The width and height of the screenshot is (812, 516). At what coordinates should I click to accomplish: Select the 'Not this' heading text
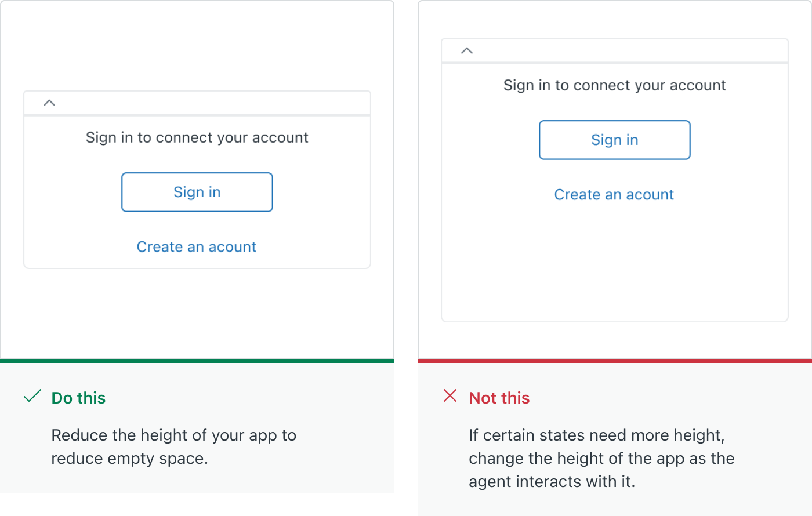[499, 398]
